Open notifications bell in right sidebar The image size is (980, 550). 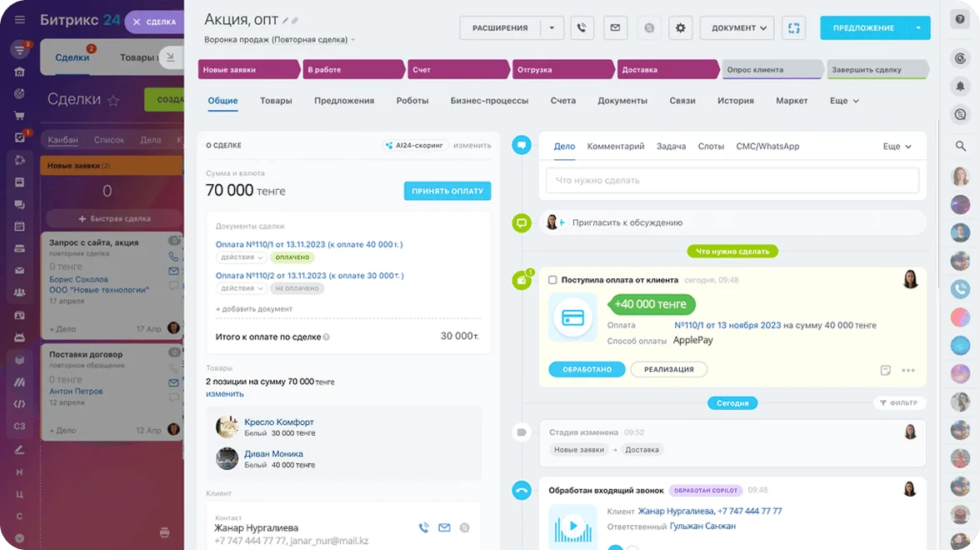pos(961,87)
